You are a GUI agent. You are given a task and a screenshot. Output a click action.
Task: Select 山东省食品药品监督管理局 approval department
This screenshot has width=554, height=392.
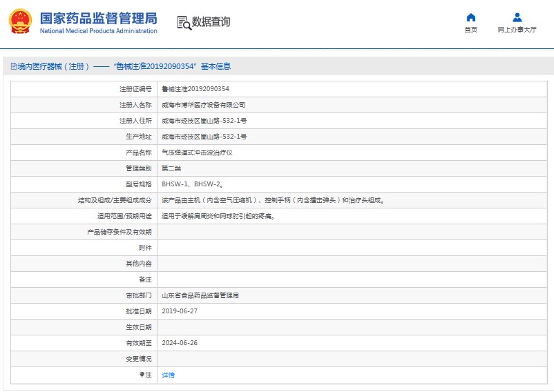coord(200,295)
